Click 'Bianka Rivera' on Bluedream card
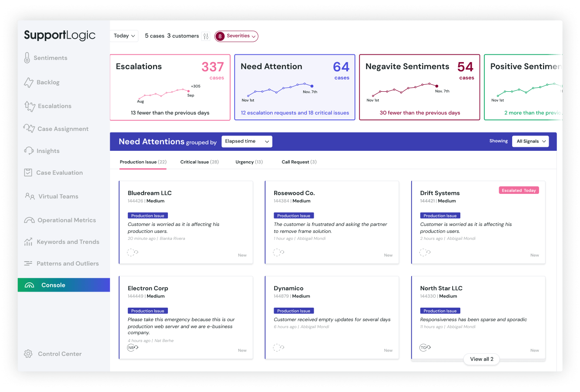Image resolution: width=580 pixels, height=392 pixels. 172,239
